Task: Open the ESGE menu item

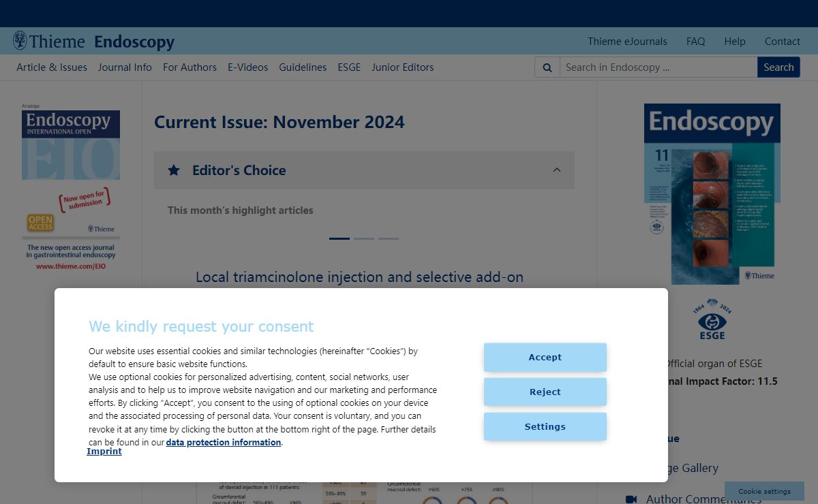Action: click(349, 67)
